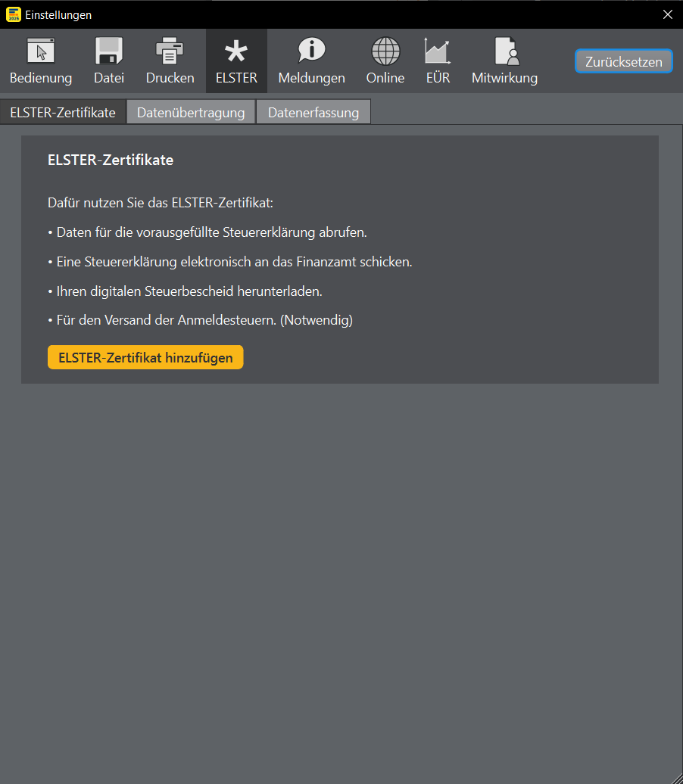The width and height of the screenshot is (683, 784).
Task: Click the Einstellungen window title text
Action: click(58, 15)
